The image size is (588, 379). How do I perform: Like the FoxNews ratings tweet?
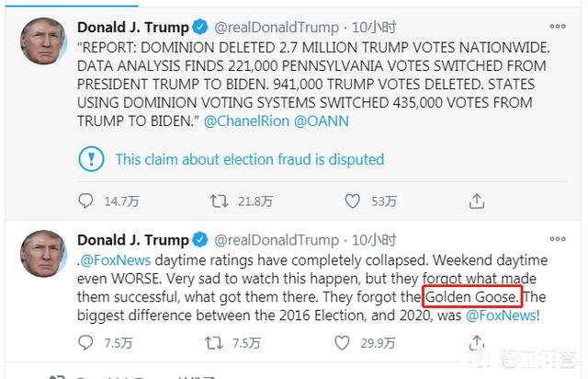coord(343,342)
